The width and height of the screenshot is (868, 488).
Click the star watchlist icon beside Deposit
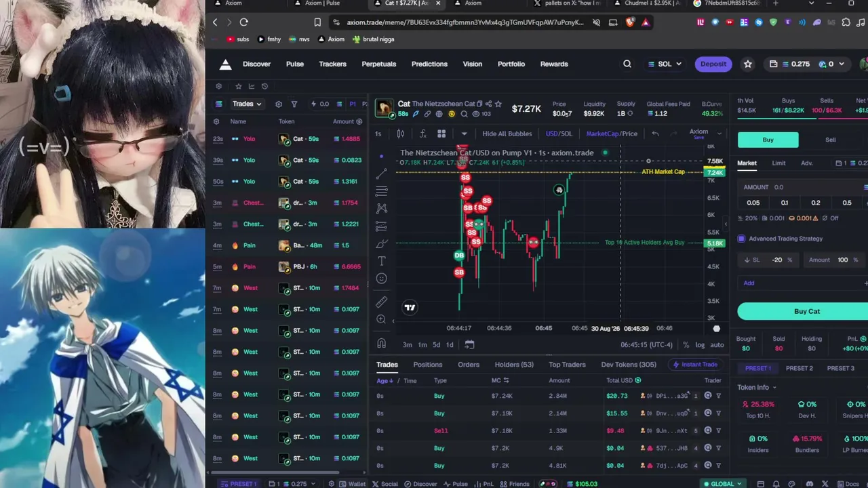[748, 64]
